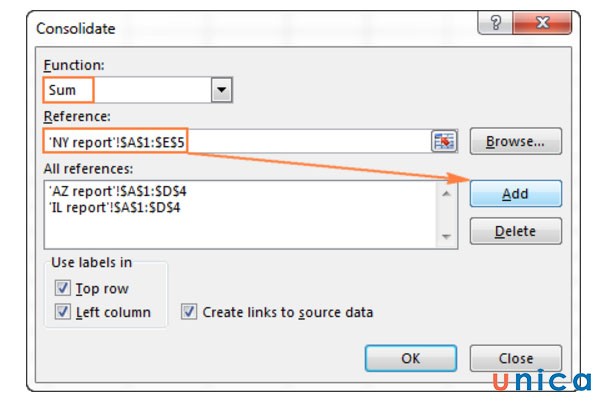Disable Create links to source data
This screenshot has width=600, height=400.
189,312
